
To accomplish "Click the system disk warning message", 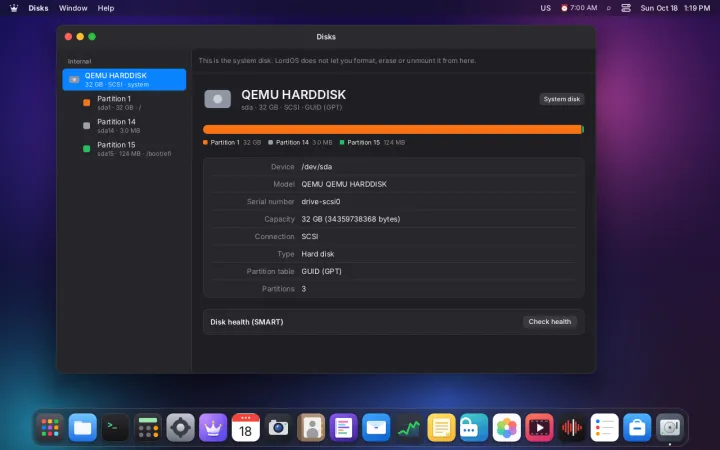I will pos(337,61).
